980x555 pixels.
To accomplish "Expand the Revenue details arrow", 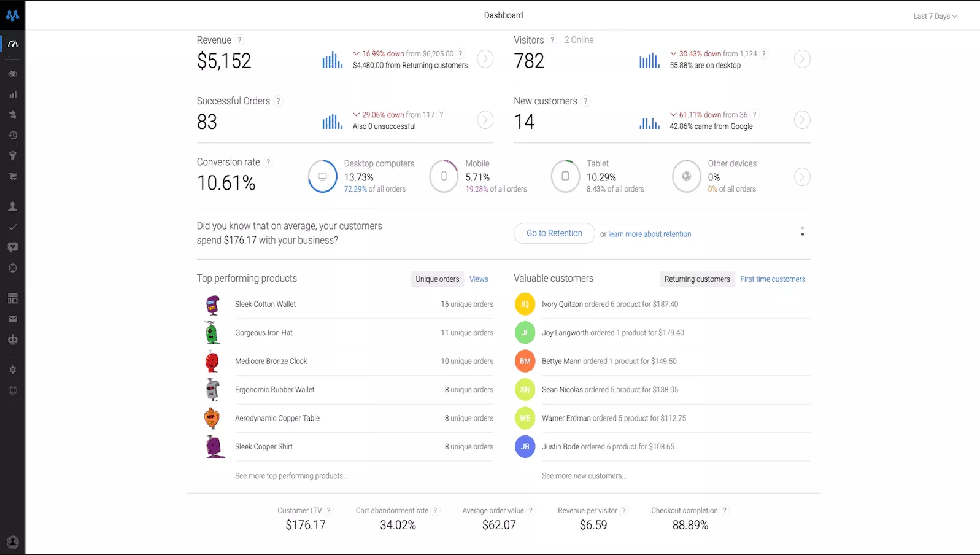I will 485,59.
